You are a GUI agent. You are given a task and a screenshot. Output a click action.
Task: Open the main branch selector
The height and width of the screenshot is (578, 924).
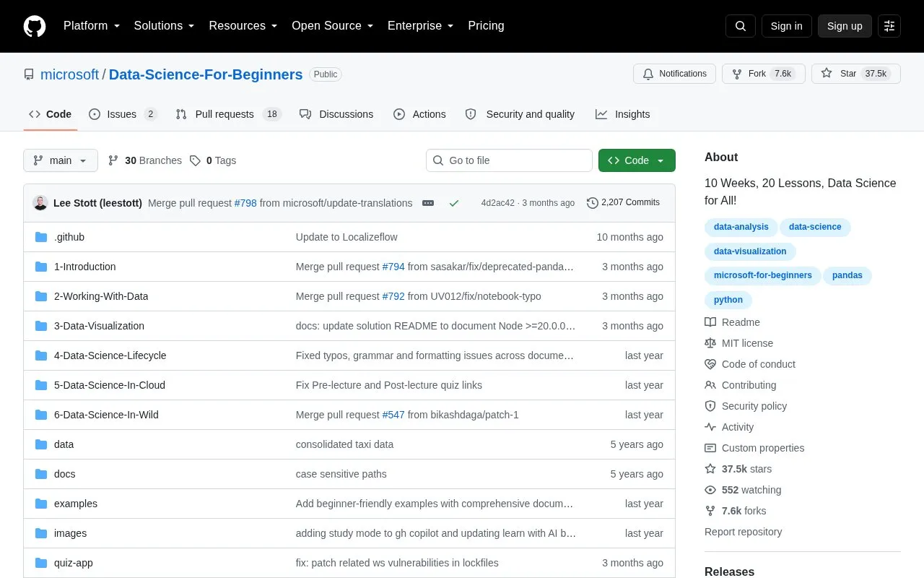click(x=61, y=160)
